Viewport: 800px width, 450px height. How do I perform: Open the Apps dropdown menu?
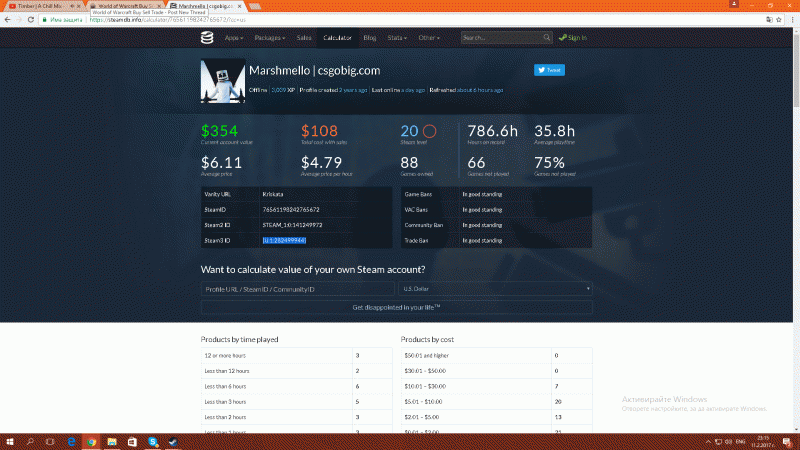(x=234, y=38)
